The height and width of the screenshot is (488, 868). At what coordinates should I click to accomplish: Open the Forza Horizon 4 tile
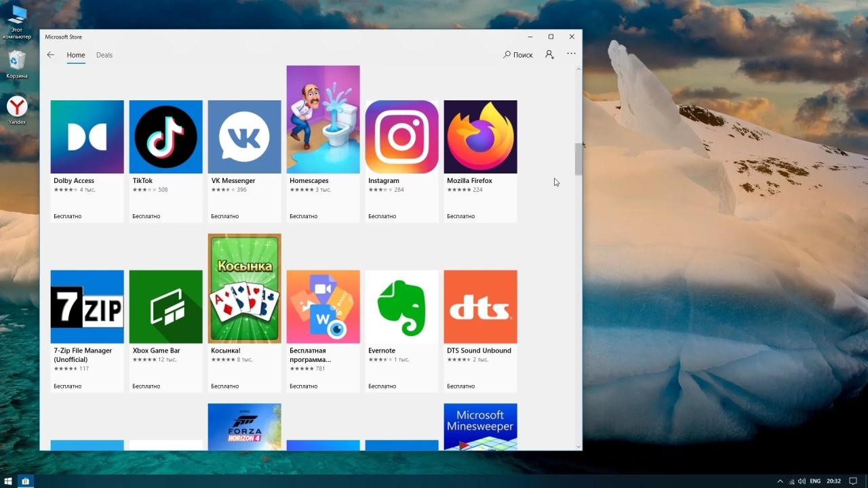tap(245, 427)
